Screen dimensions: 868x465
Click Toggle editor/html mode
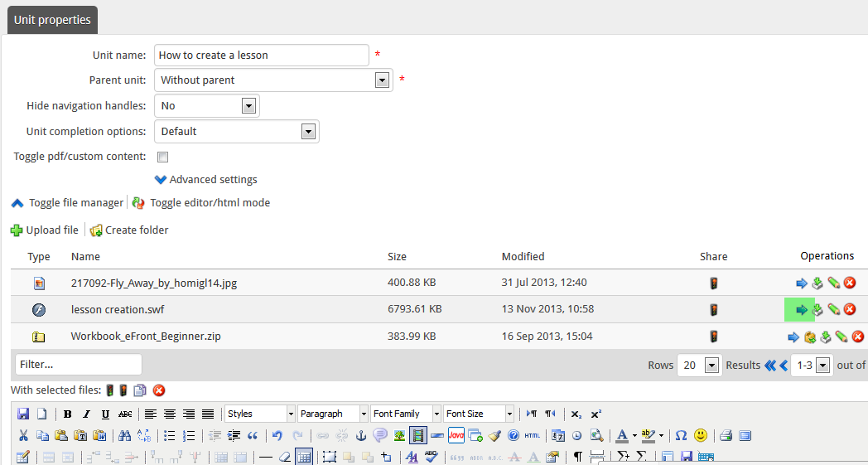click(210, 203)
